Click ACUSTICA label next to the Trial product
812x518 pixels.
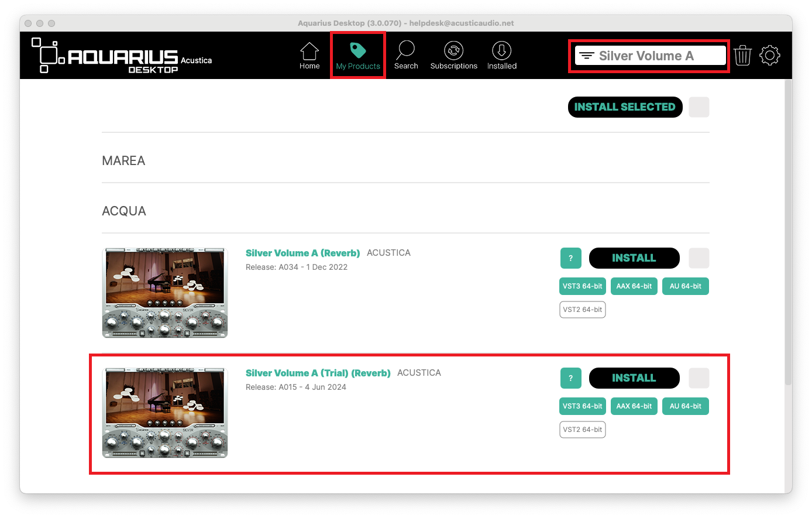(x=419, y=373)
